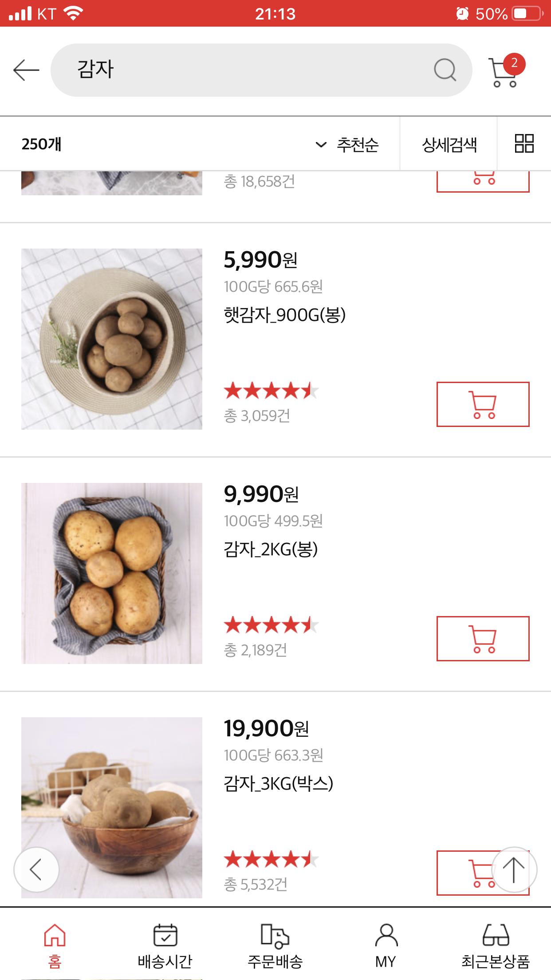Open 상세검색 detailed search
Screen dimensions: 551x980
coord(449,145)
